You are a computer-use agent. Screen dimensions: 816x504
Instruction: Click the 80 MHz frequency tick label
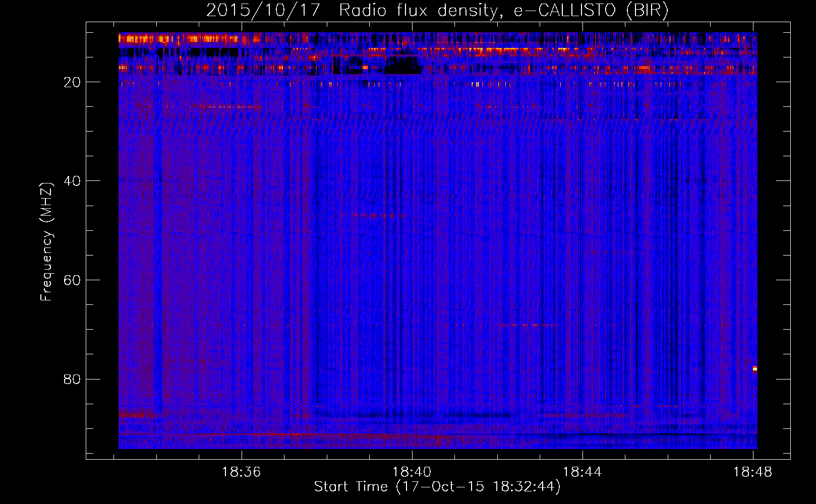coord(72,379)
